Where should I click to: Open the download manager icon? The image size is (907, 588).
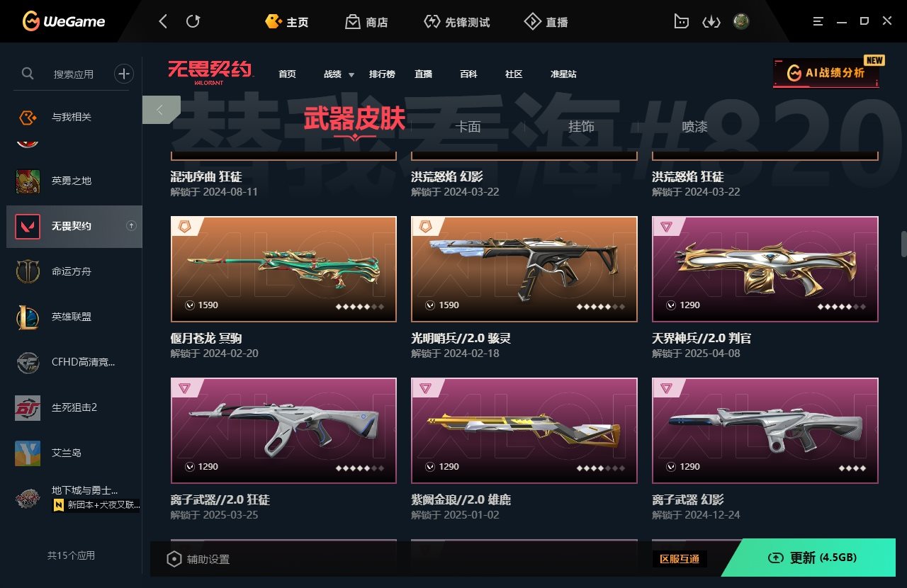pos(711,22)
